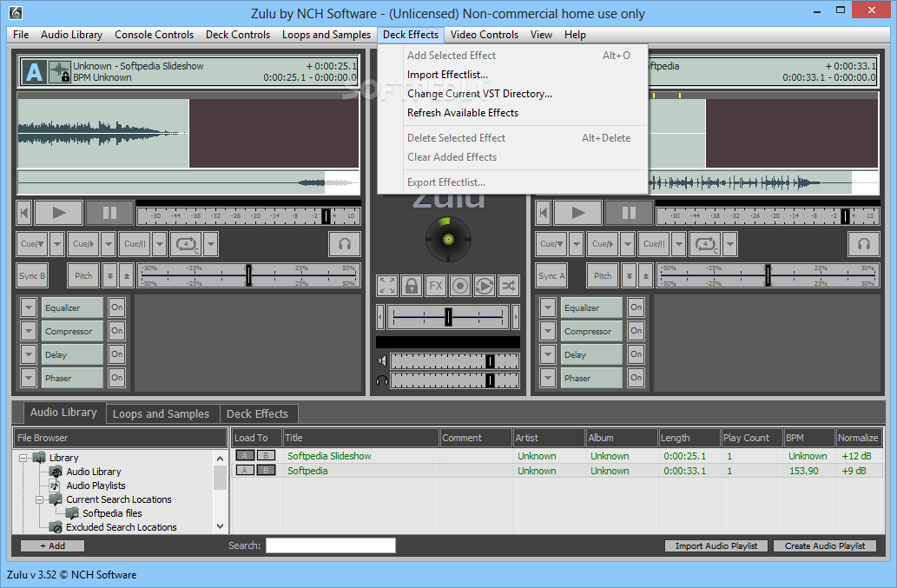Lower pitch with deck A down arrow
Screen dimensions: 897x588
click(x=109, y=275)
